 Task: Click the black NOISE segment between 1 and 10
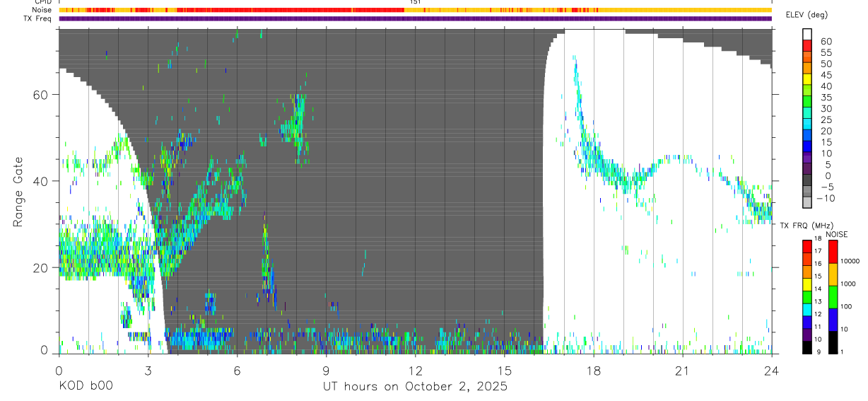(833, 341)
